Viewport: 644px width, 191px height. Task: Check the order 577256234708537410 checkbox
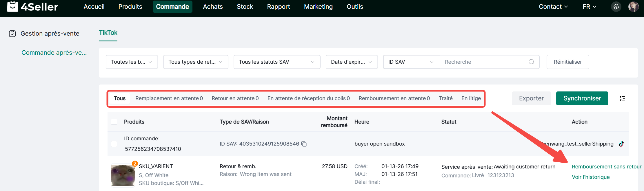pyautogui.click(x=114, y=144)
